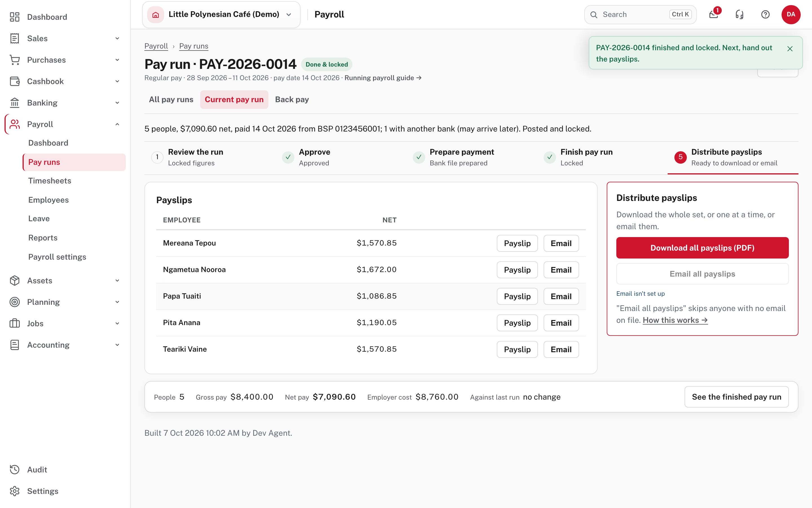Open the DA user avatar menu
The width and height of the screenshot is (812, 508).
pos(791,14)
